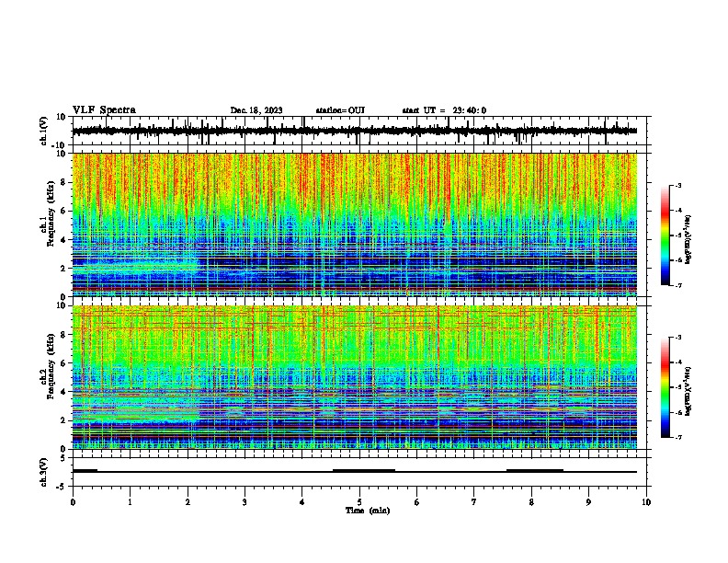Click the ch.2 spectrogram color scale bar

[665, 387]
